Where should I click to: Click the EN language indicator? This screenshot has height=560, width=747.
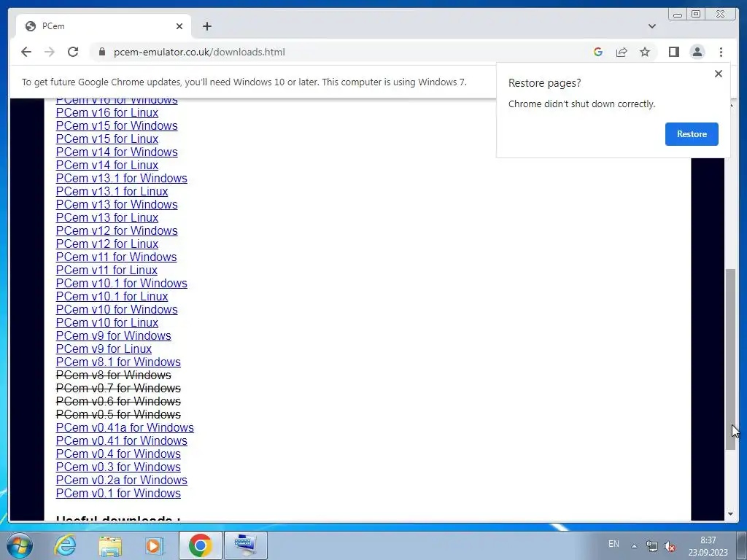coord(614,544)
